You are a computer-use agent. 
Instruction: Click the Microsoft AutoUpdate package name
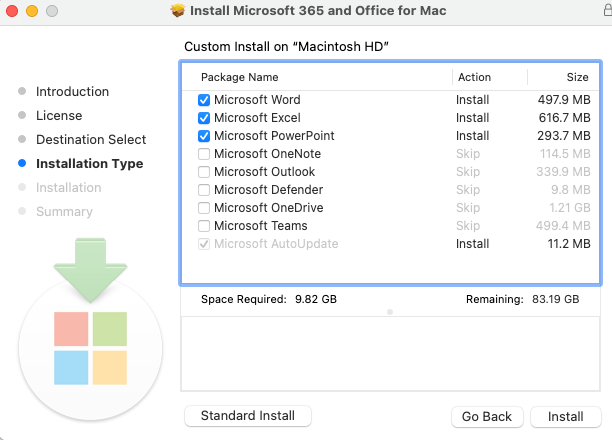(276, 244)
